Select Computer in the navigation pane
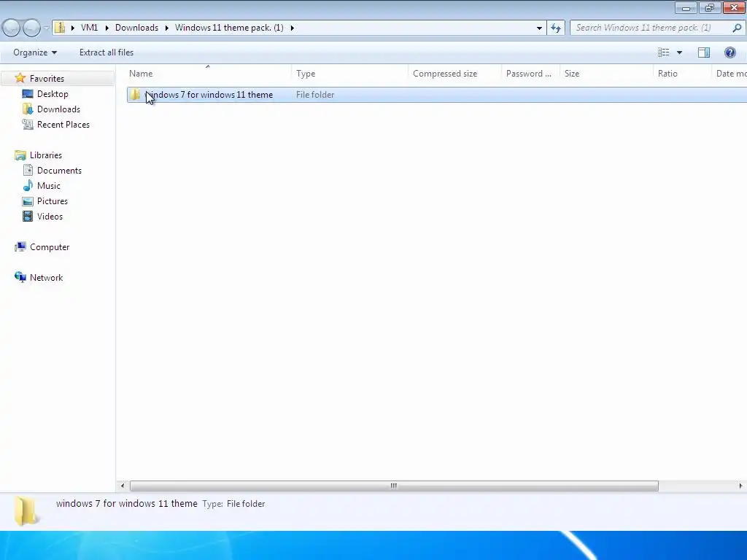The width and height of the screenshot is (747, 560). click(50, 247)
